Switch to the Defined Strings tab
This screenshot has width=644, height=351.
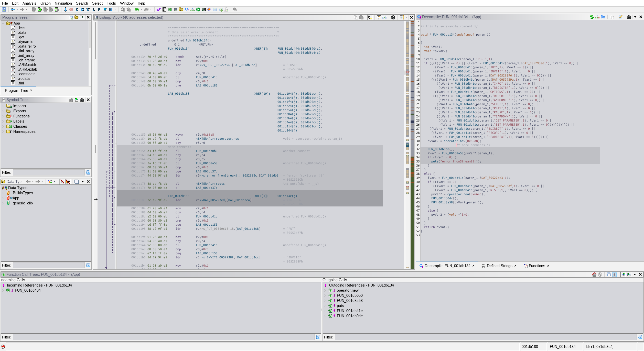499,266
